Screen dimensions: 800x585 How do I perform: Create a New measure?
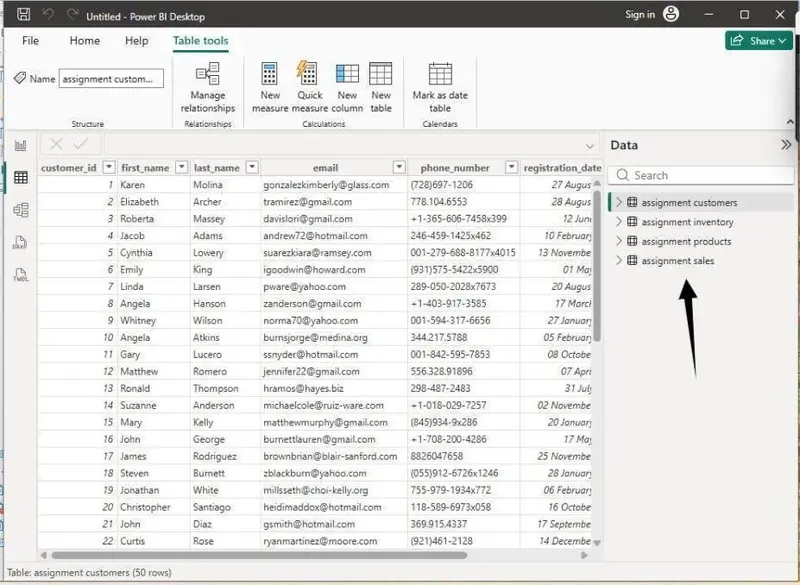coord(270,88)
